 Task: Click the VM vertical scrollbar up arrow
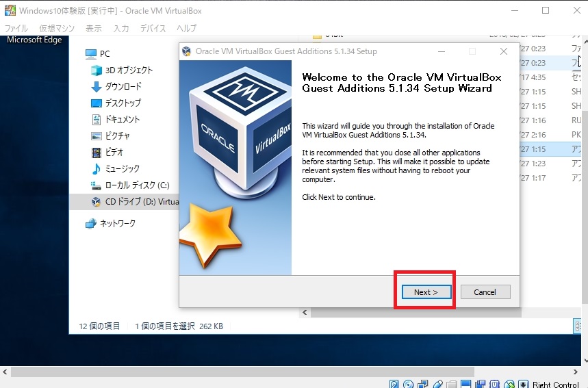pos(585,40)
